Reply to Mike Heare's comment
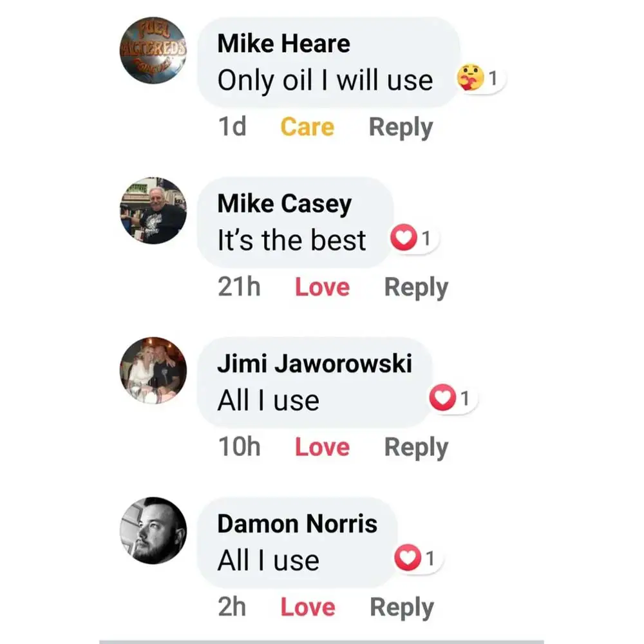The height and width of the screenshot is (644, 644). pyautogui.click(x=401, y=127)
